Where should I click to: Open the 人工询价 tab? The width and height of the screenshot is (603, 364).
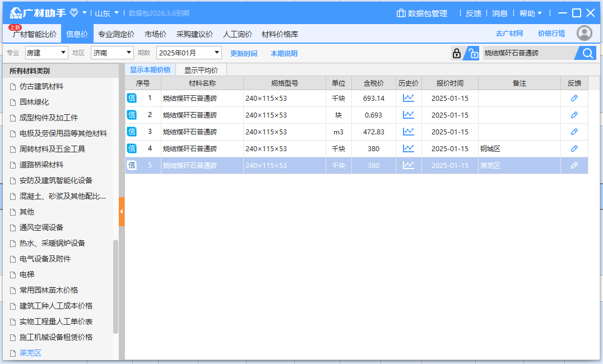pyautogui.click(x=237, y=34)
